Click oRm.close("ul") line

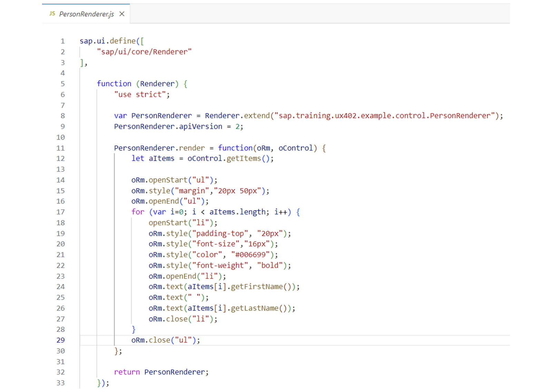tap(166, 340)
